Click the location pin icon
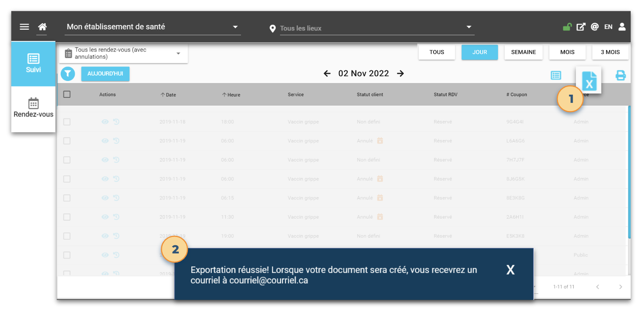 (x=273, y=29)
